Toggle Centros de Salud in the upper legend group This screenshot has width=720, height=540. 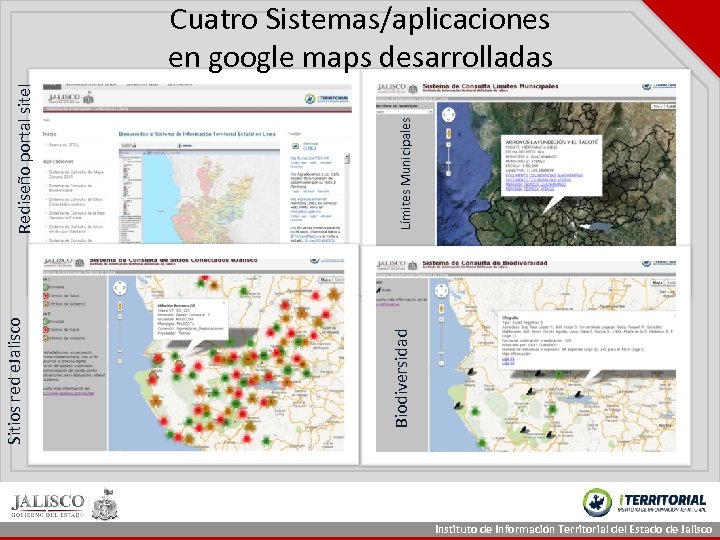click(x=62, y=296)
